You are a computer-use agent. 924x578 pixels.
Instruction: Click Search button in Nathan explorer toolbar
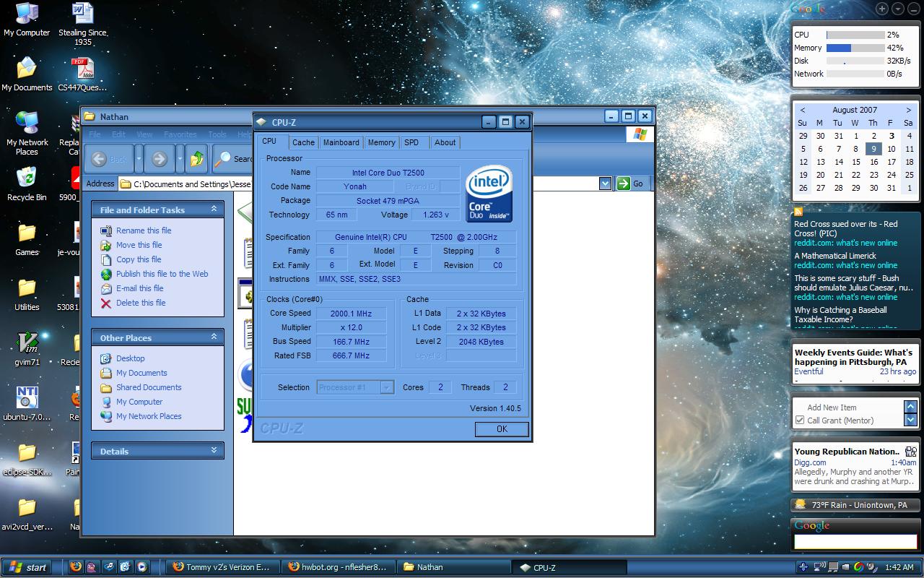[234, 159]
